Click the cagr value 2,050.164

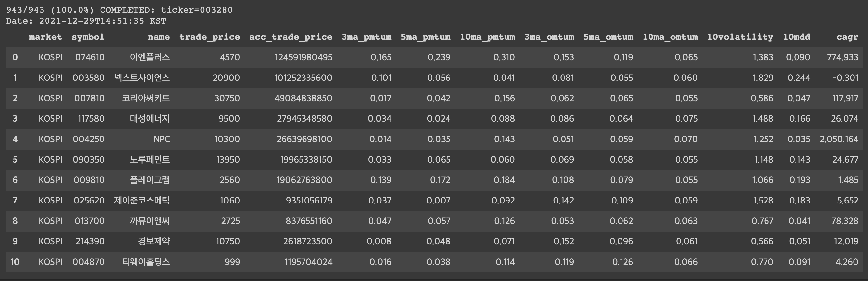coord(839,139)
